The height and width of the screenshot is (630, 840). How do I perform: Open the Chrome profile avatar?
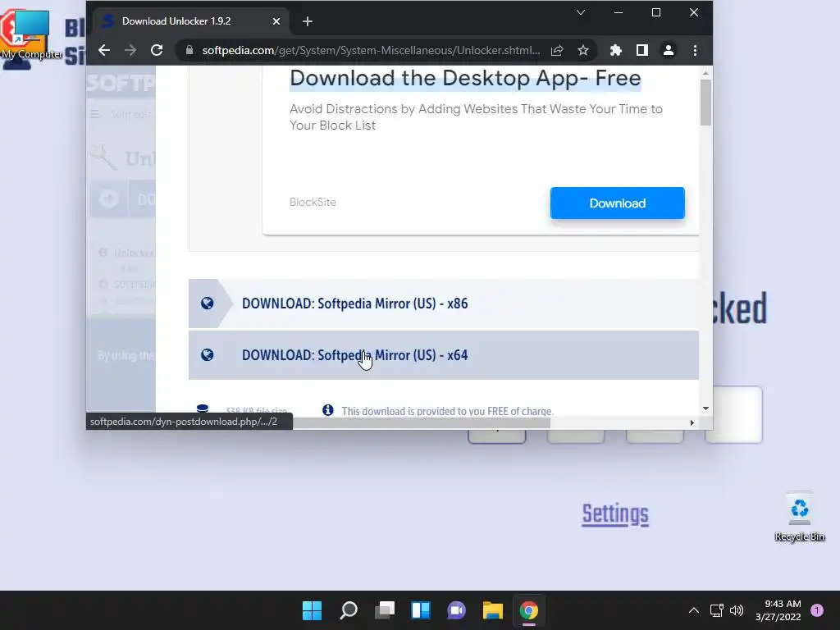(668, 50)
